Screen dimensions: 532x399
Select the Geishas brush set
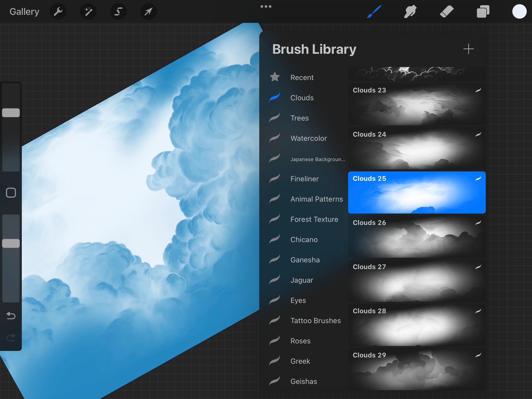click(304, 381)
